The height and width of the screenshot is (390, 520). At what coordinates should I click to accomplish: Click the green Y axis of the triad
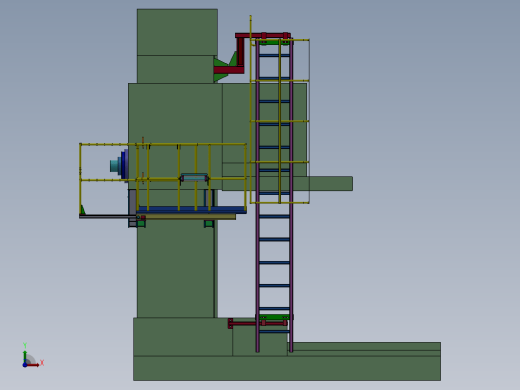25,357
